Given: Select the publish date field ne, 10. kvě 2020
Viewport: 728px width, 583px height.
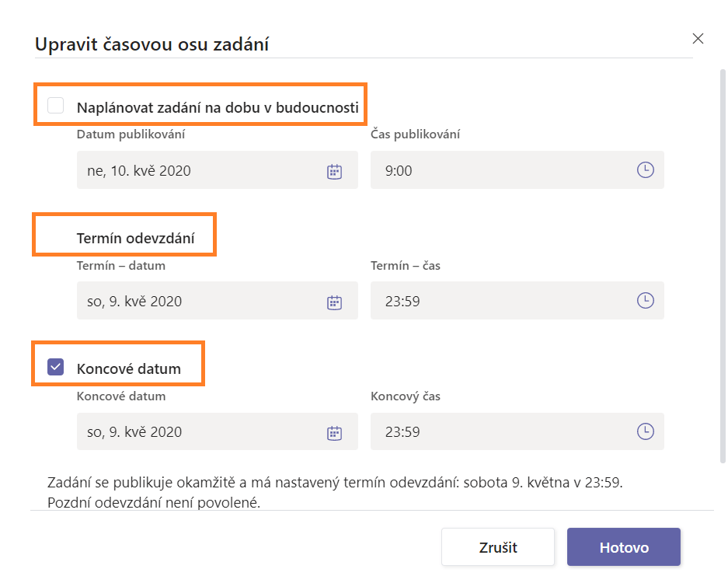Looking at the screenshot, I should point(218,170).
